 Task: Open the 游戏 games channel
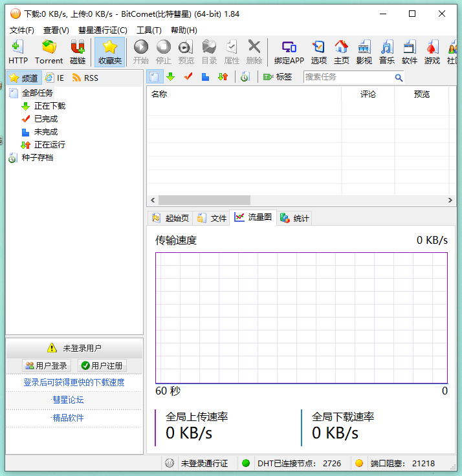point(432,52)
